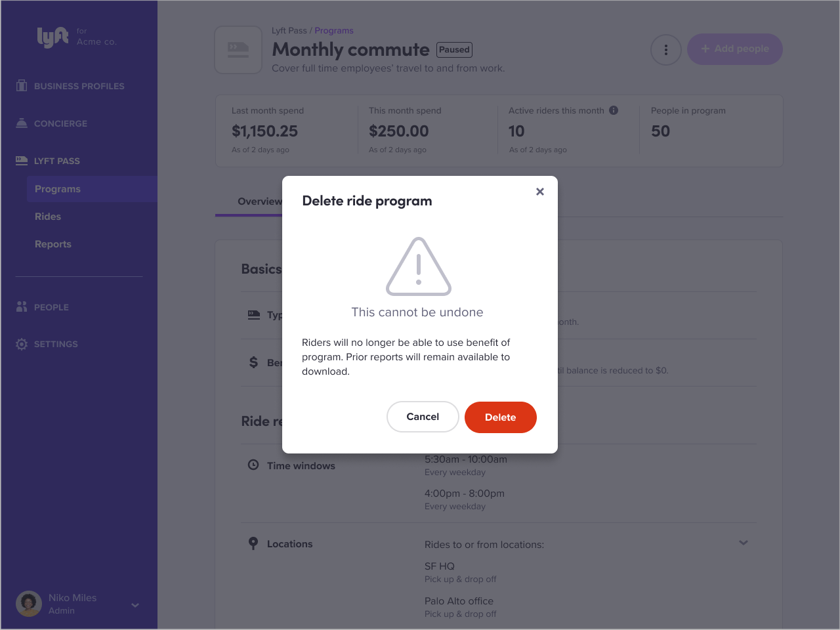Go to Rides in sidebar
Viewport: 840px width, 630px height.
[x=48, y=217]
